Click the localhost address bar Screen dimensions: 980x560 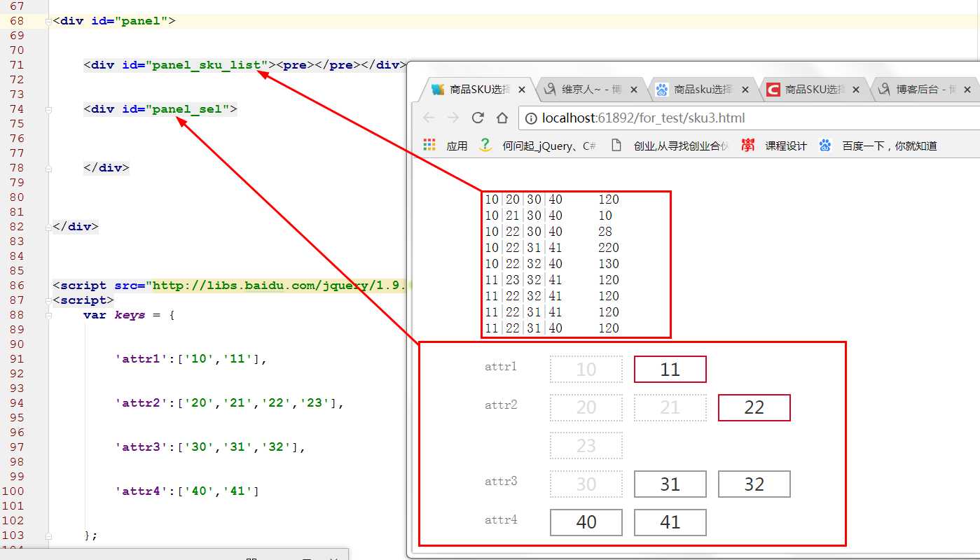pyautogui.click(x=750, y=118)
